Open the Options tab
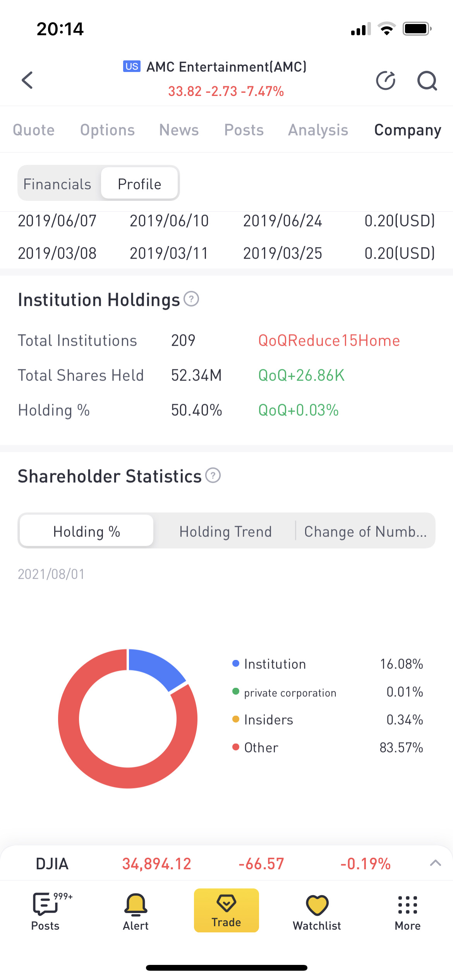 point(107,130)
